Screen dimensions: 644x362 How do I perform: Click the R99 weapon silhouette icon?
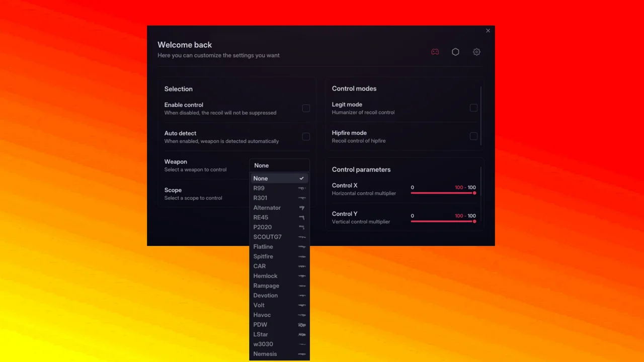302,189
